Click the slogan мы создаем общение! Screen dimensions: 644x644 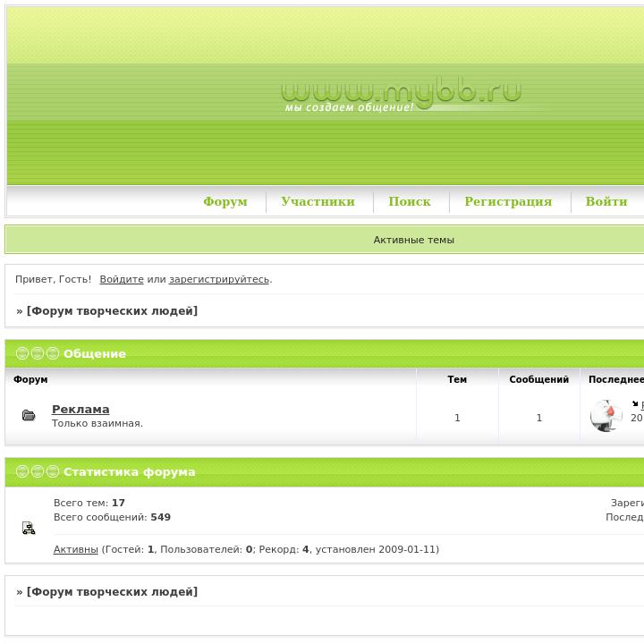tap(349, 107)
